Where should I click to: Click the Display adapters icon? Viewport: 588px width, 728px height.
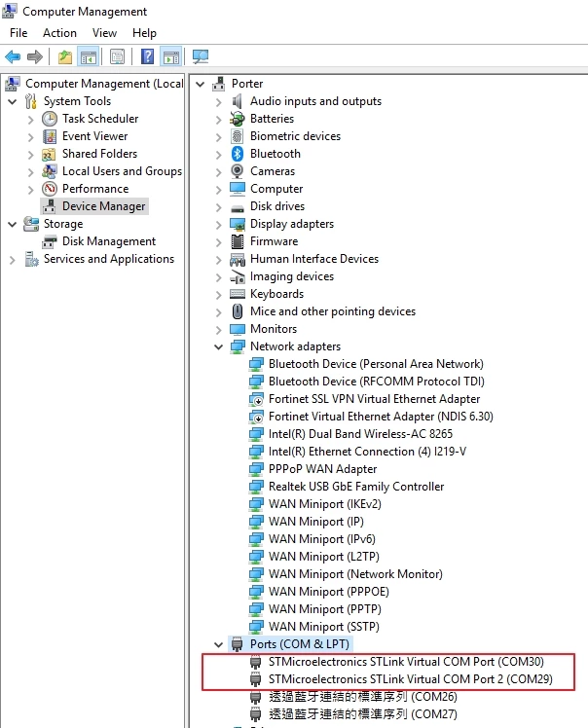[x=238, y=224]
